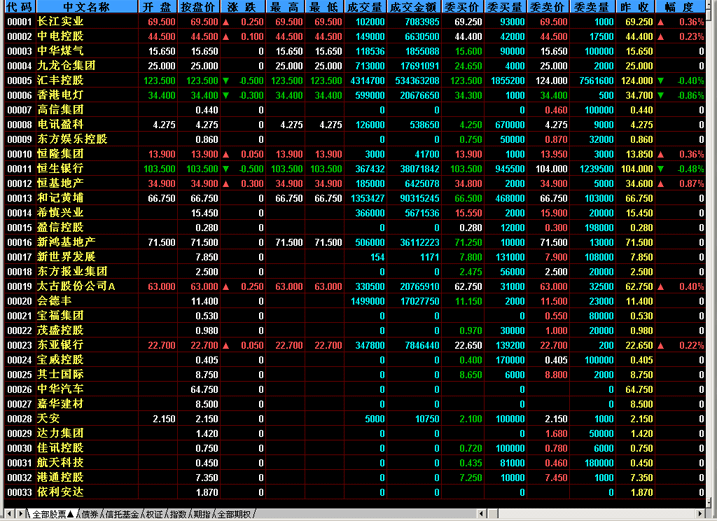Screen dimensions: 717x521
Task: Sort by the 按盘价 column header
Action: tap(199, 7)
